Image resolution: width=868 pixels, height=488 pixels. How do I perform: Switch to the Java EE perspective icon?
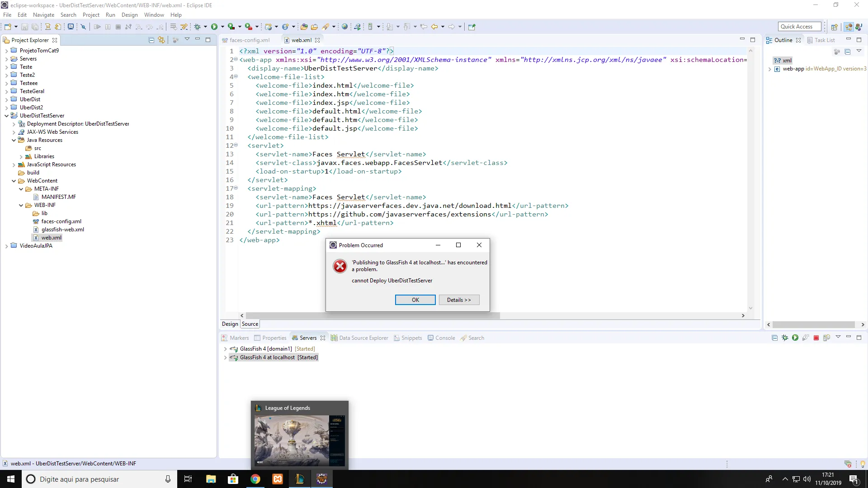tap(849, 27)
